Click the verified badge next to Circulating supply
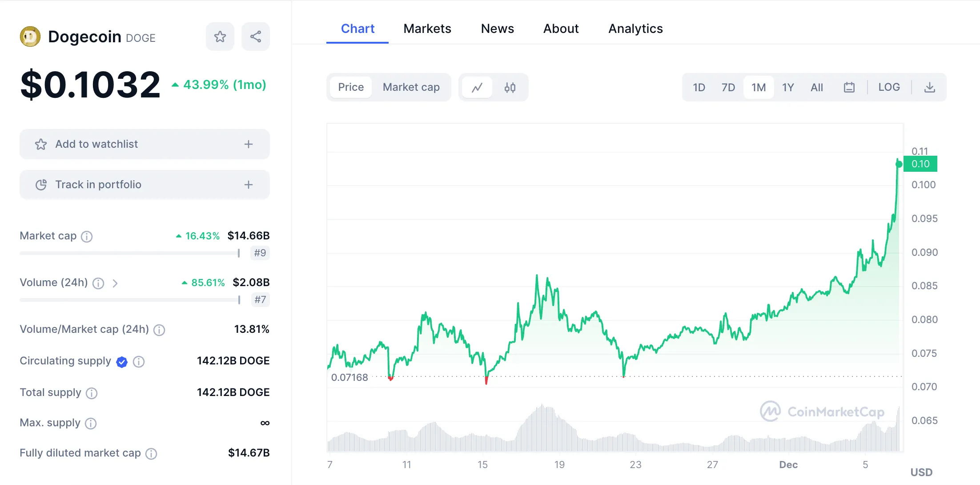The width and height of the screenshot is (980, 485). point(121,362)
